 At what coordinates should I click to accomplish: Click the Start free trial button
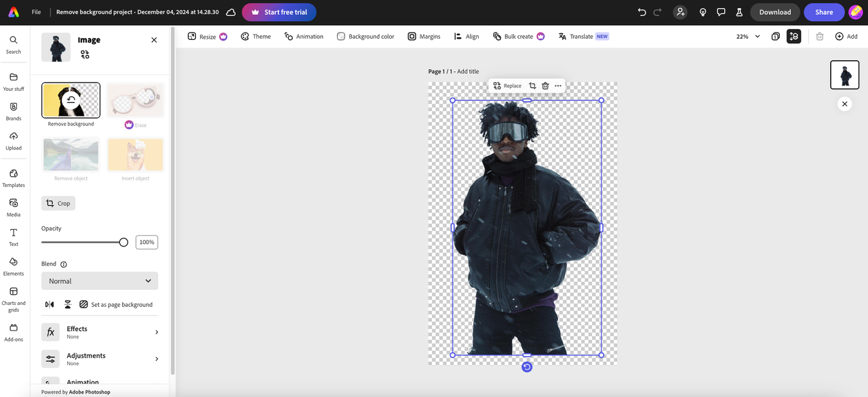(x=279, y=12)
